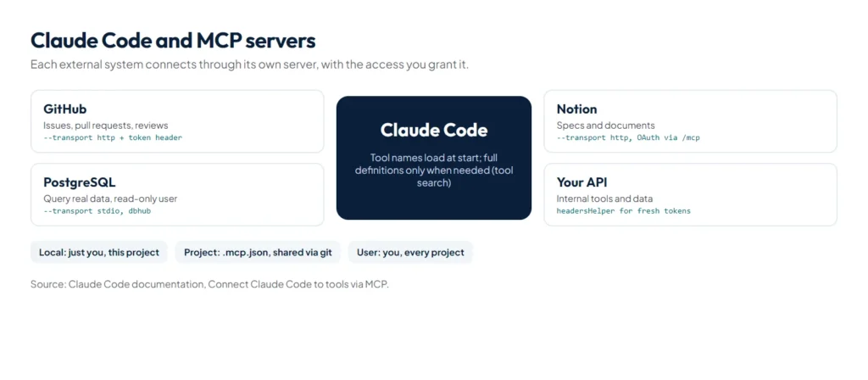The image size is (868, 380).
Task: Click the "Tool names load at start" description
Action: pos(434,170)
